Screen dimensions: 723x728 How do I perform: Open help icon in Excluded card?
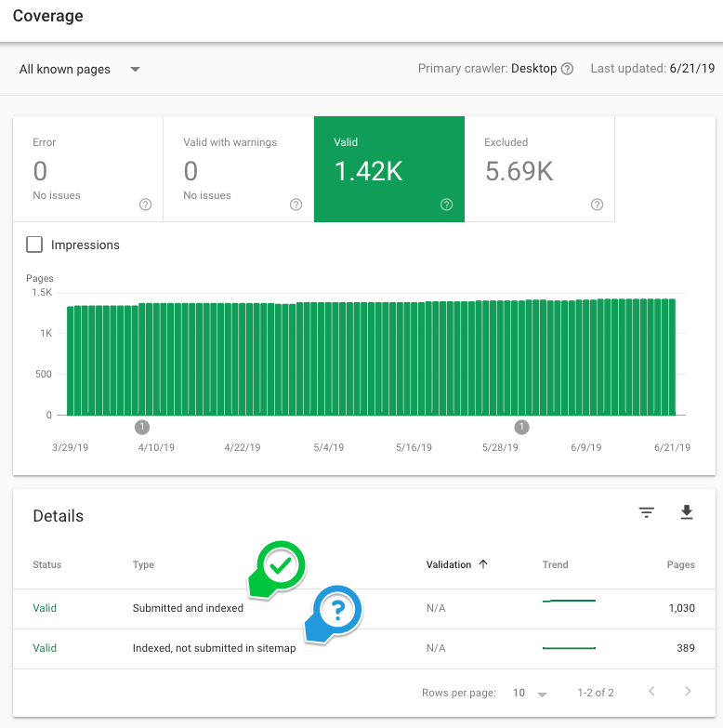coord(598,205)
